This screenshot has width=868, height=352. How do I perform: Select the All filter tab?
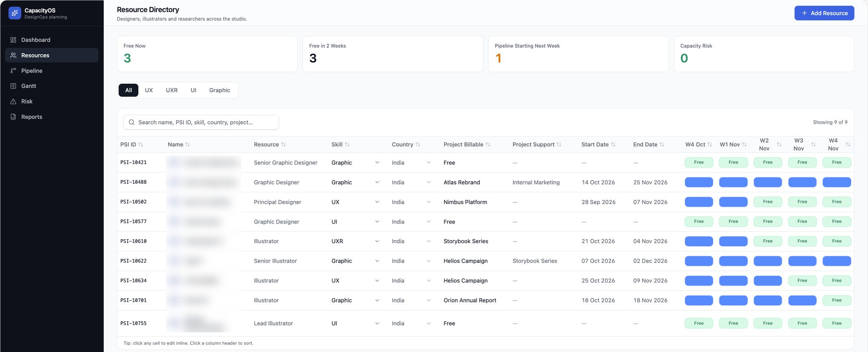(128, 90)
